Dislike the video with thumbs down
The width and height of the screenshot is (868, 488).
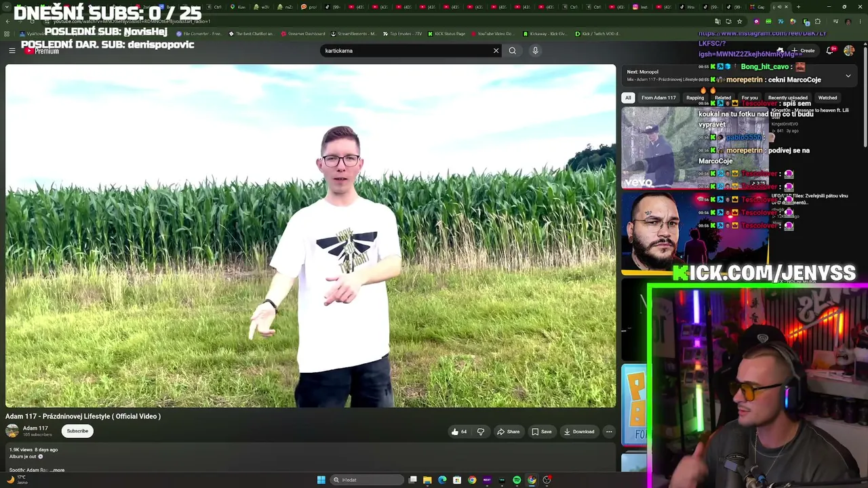pyautogui.click(x=481, y=432)
